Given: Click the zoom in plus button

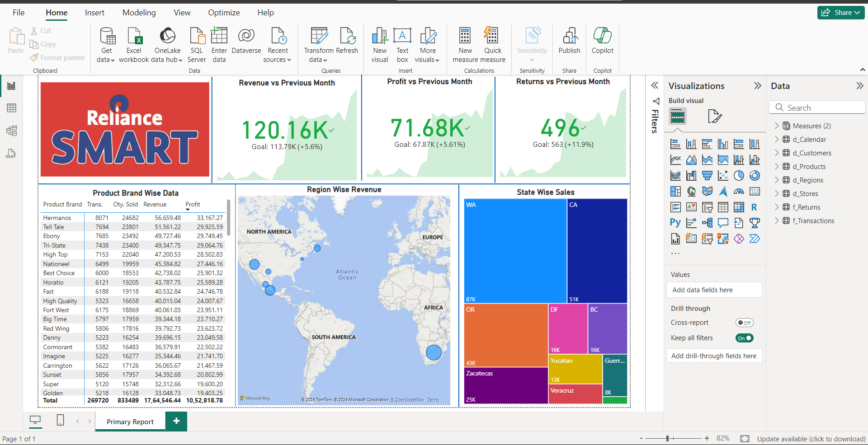Looking at the screenshot, I should 707,438.
